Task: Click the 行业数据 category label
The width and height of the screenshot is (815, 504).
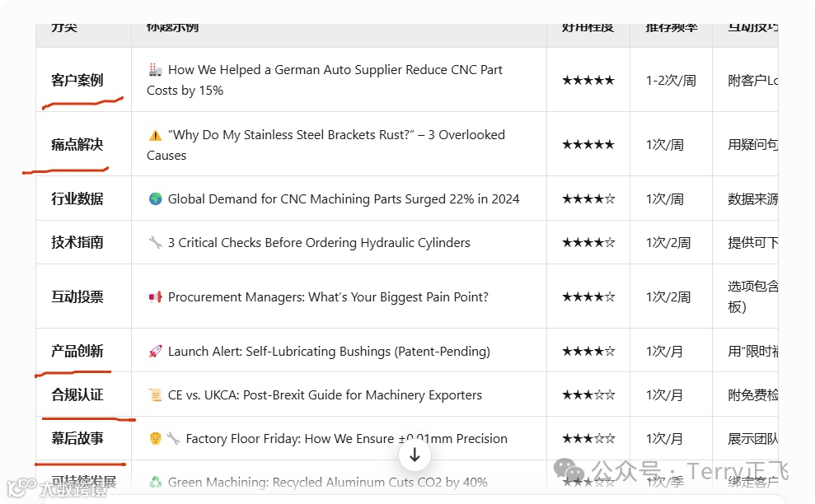Action: click(77, 199)
